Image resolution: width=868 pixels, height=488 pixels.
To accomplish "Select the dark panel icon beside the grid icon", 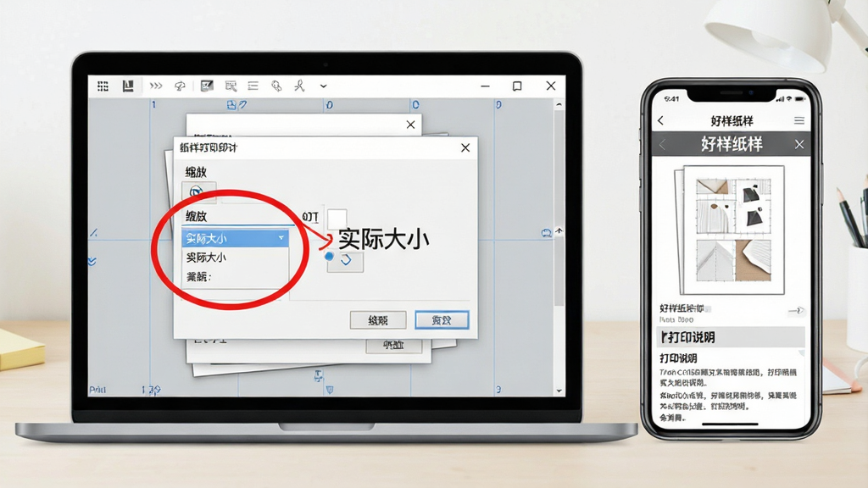I will [x=128, y=86].
